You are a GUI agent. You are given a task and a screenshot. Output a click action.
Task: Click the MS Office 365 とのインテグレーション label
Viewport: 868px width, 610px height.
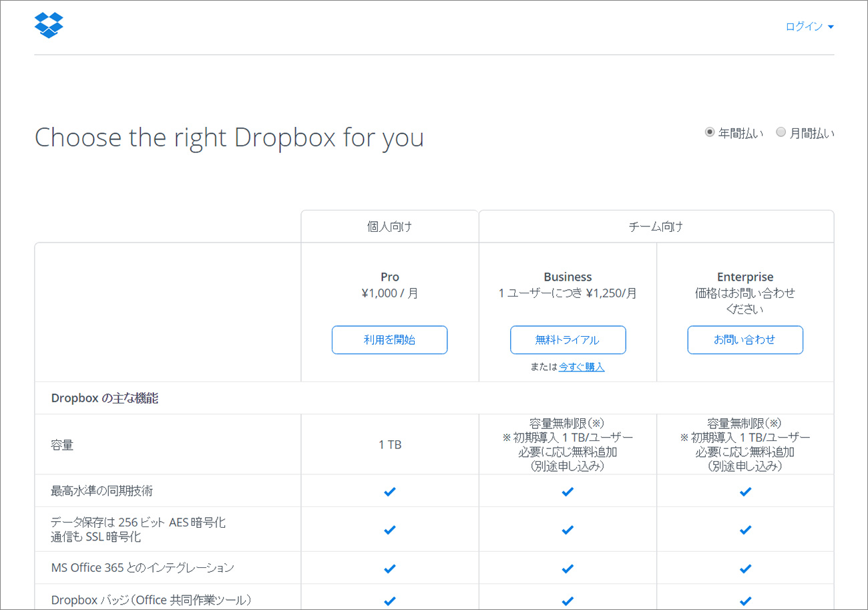142,568
